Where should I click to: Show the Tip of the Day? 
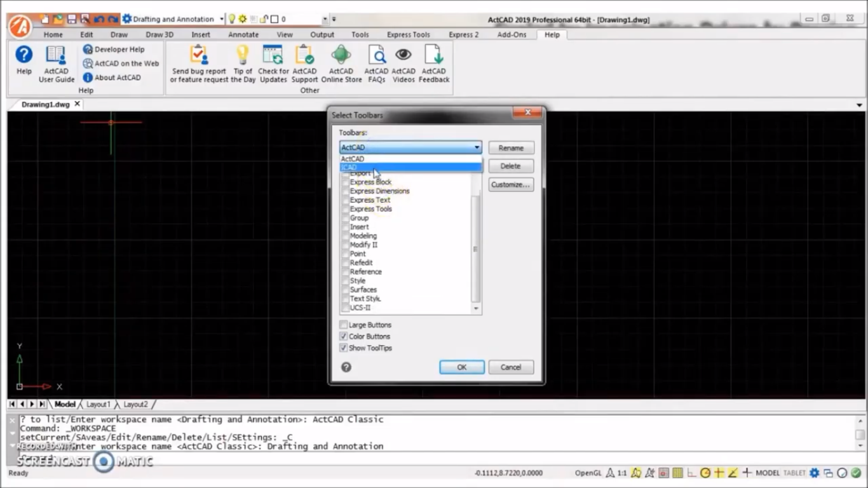243,64
